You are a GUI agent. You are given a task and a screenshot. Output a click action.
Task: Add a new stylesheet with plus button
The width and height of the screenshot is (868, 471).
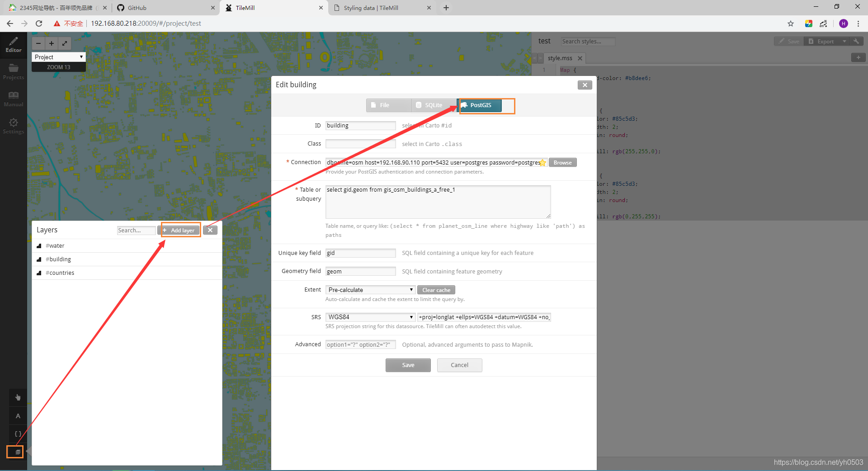click(x=858, y=57)
